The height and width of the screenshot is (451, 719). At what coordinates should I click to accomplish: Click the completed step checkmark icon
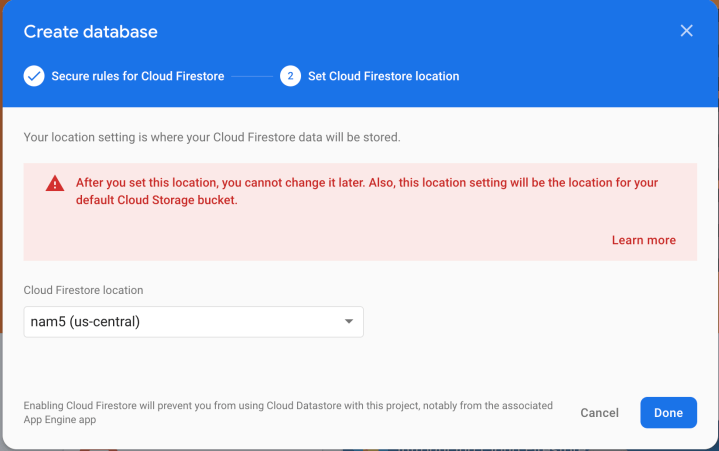[34, 76]
